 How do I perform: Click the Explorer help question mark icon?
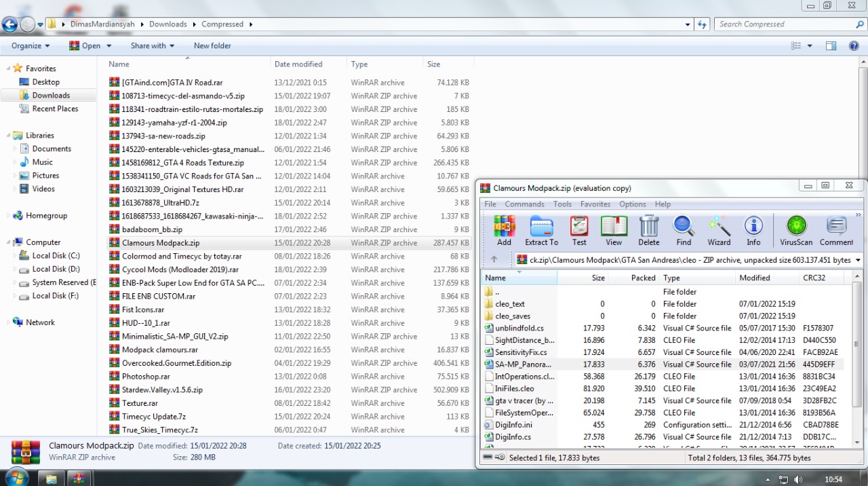point(854,45)
